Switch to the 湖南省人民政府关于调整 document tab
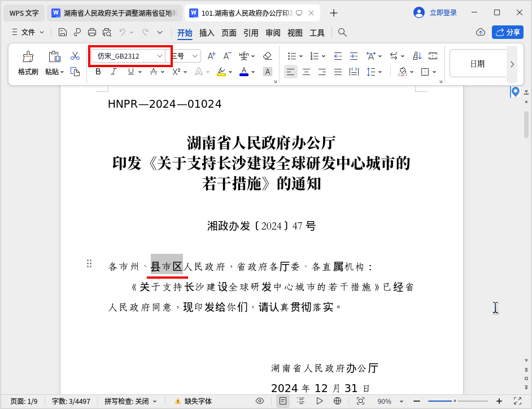The image size is (532, 409). [115, 13]
